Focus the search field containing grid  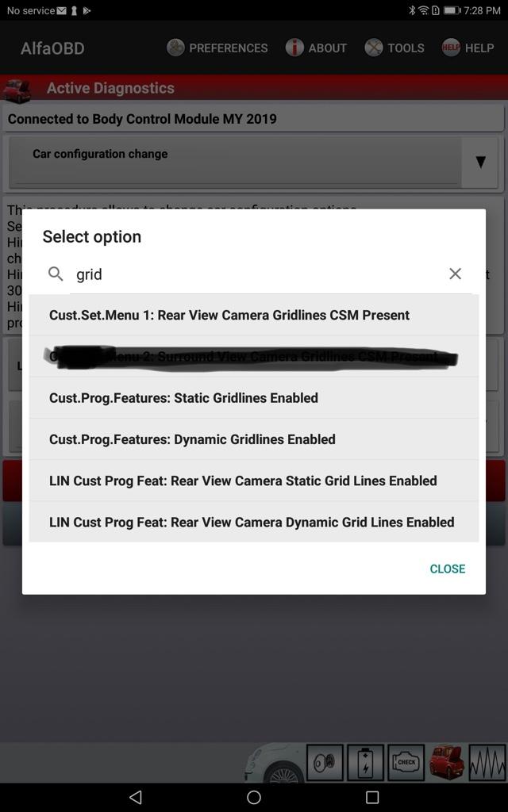pos(256,274)
